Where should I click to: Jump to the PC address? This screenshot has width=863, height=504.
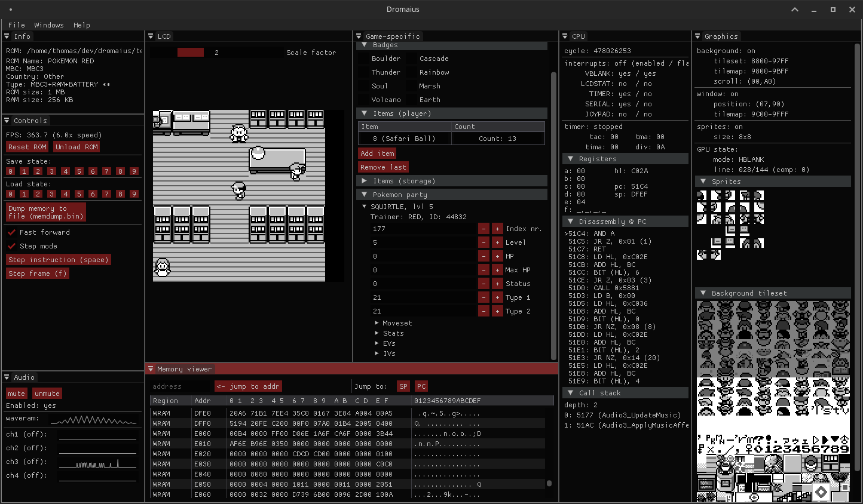point(421,386)
